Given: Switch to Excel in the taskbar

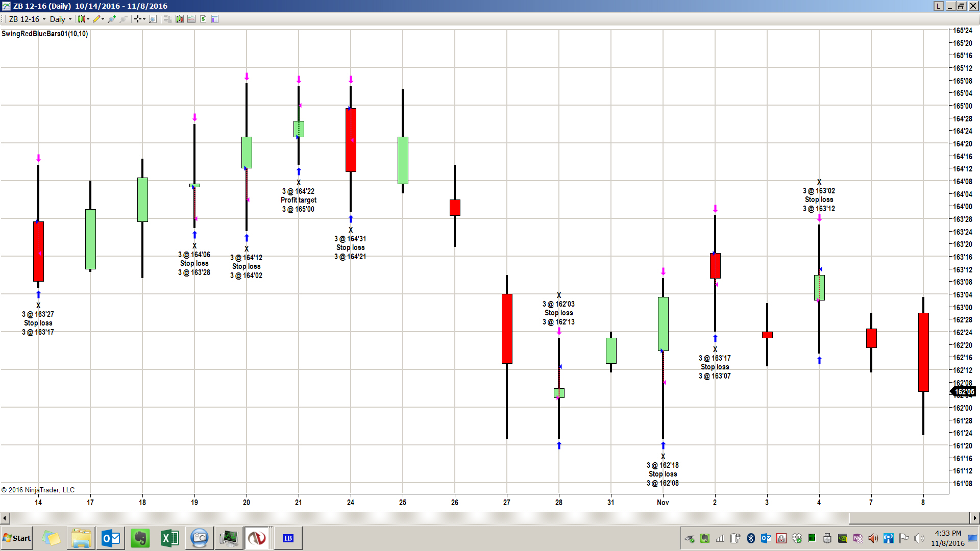Looking at the screenshot, I should tap(169, 538).
